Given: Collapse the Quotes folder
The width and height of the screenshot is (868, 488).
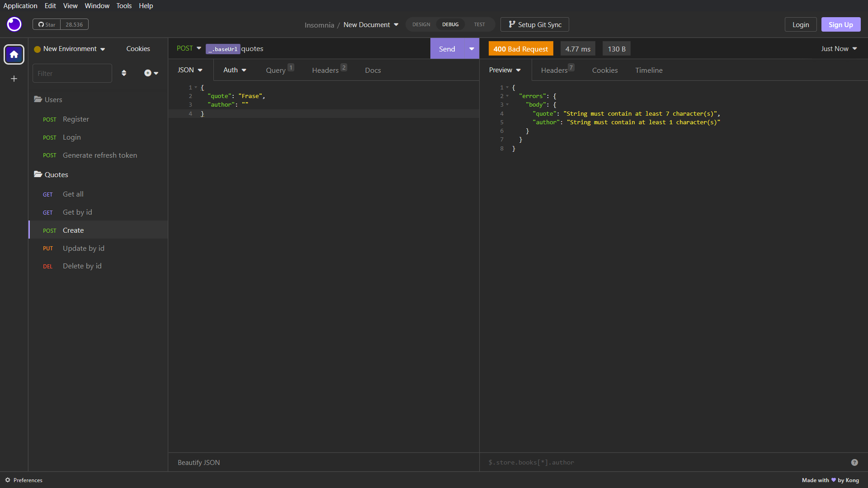Looking at the screenshot, I should tap(51, 174).
